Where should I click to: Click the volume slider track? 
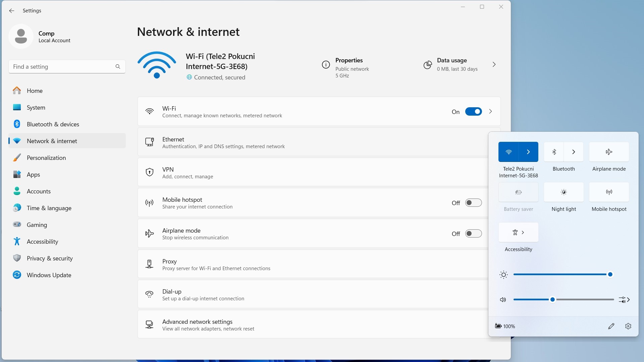tap(563, 300)
